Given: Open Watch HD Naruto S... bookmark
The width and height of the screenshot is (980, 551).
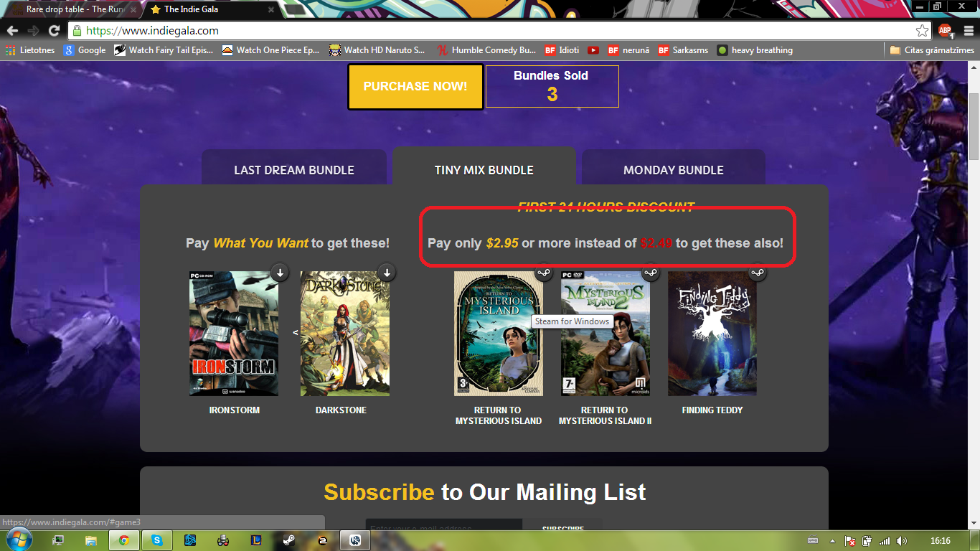Looking at the screenshot, I should coord(377,50).
